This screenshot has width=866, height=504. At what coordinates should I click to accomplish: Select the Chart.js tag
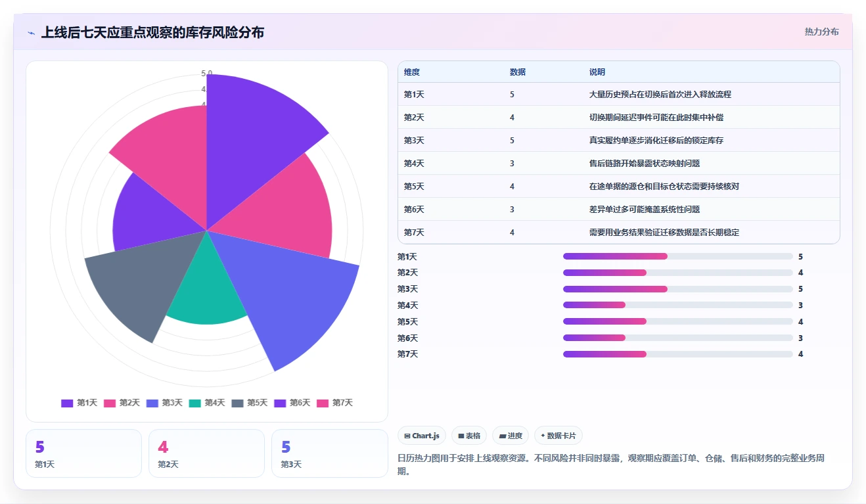point(422,436)
